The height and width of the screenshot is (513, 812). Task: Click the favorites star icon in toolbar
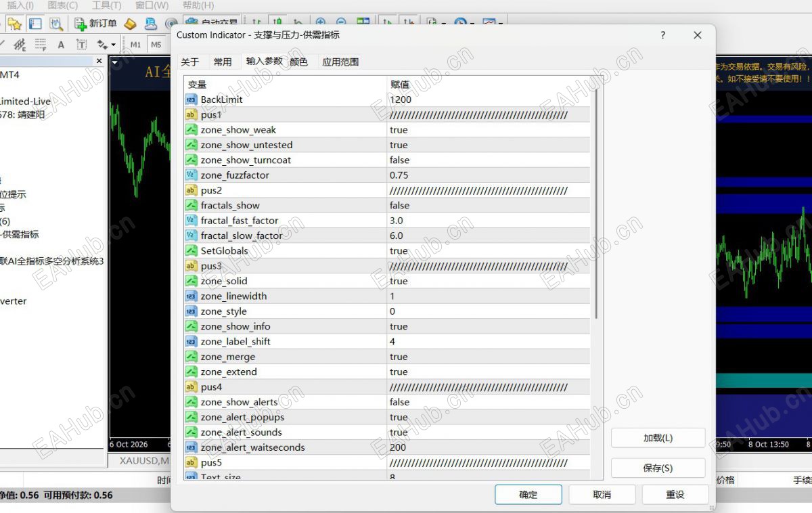point(15,24)
